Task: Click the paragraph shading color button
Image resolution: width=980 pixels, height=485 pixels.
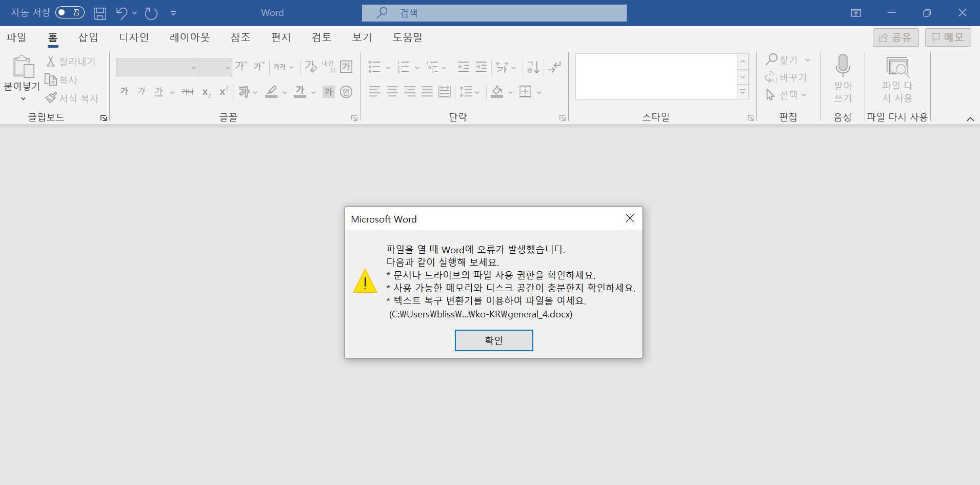Action: point(497,92)
